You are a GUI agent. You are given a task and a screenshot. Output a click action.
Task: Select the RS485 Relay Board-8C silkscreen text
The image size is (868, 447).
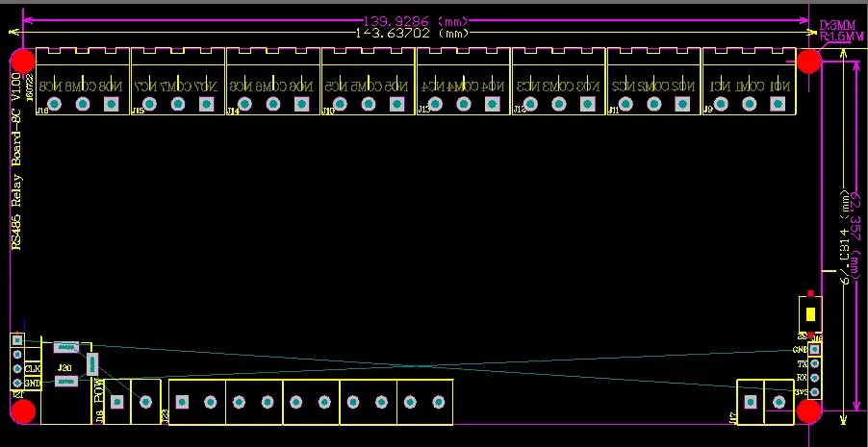click(x=16, y=161)
